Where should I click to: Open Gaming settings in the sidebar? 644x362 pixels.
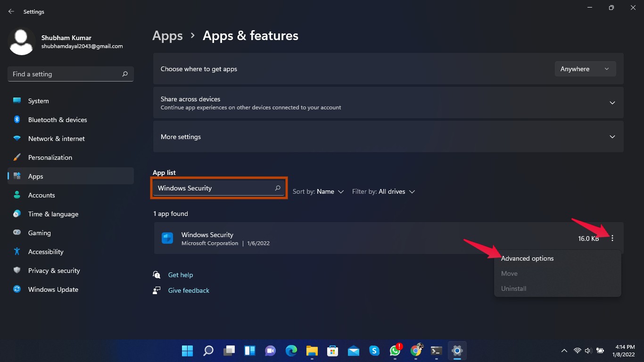[71, 233]
